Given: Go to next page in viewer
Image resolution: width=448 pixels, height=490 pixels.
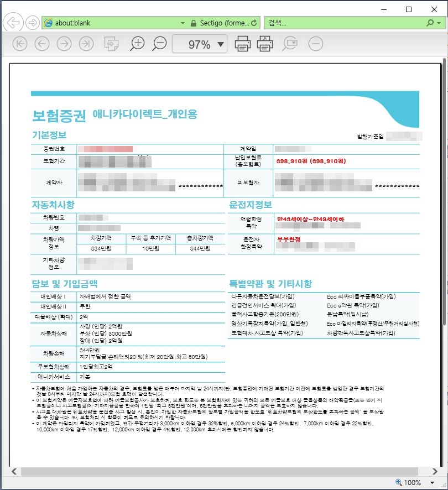Looking at the screenshot, I should click(64, 44).
